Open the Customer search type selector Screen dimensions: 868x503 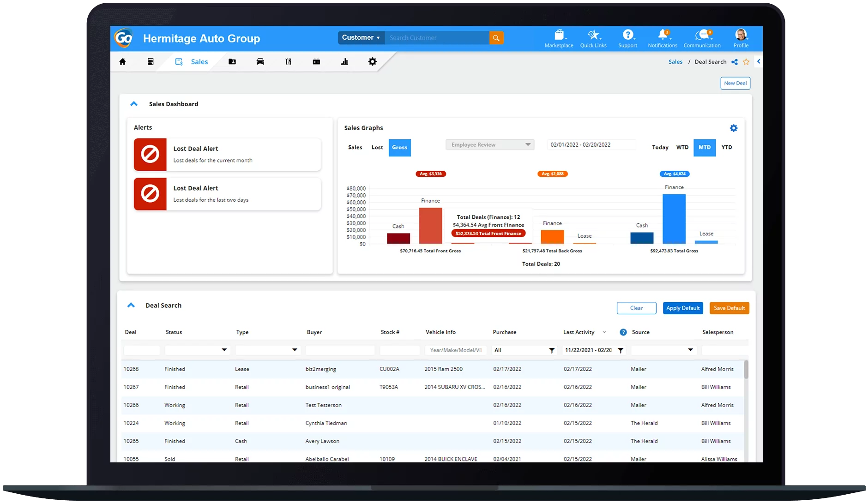(361, 37)
